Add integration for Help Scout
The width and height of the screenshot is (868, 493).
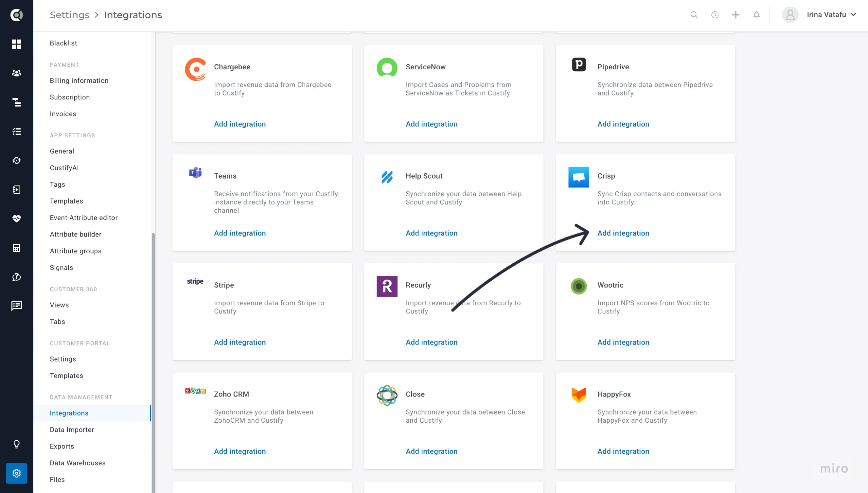click(431, 233)
